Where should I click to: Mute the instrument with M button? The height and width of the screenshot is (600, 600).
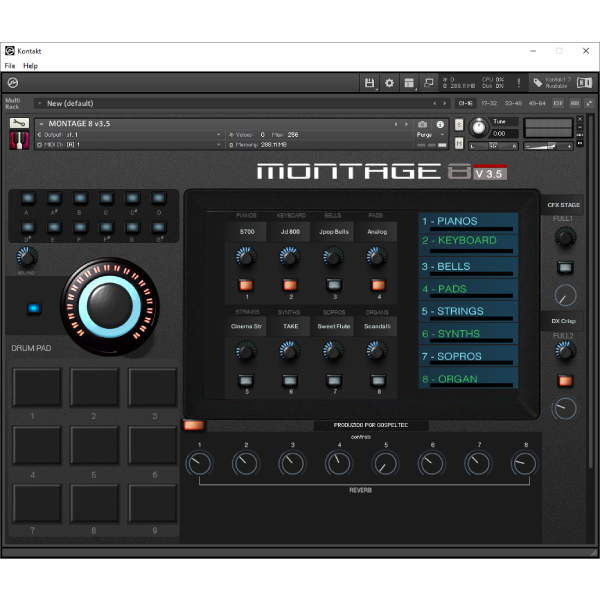pos(459,143)
